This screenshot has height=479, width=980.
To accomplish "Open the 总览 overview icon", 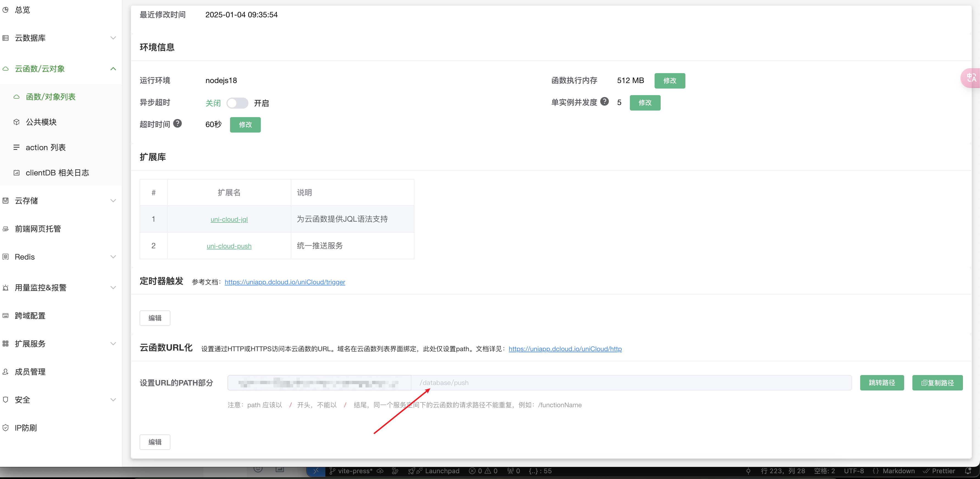I will pyautogui.click(x=5, y=10).
